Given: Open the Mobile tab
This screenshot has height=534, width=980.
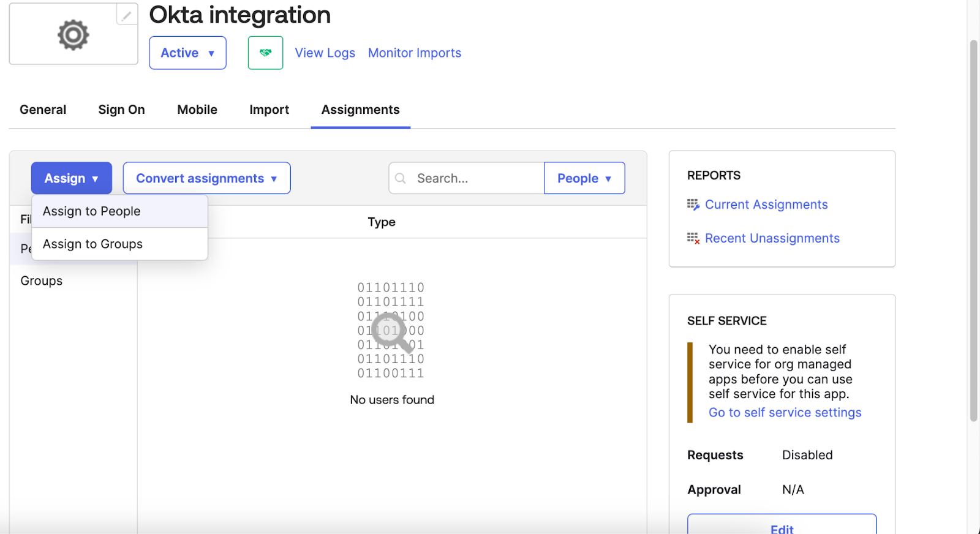Looking at the screenshot, I should (197, 110).
